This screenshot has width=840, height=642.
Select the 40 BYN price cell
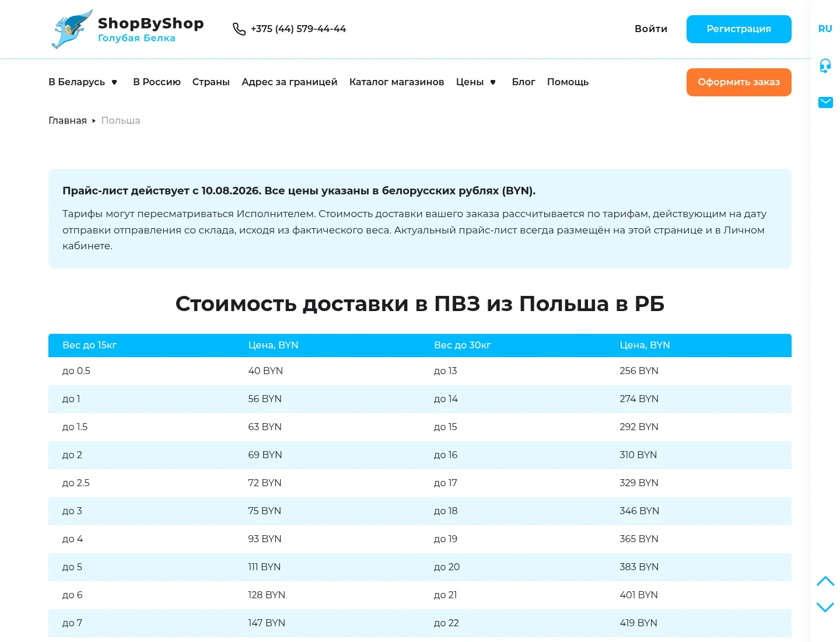[x=265, y=371]
